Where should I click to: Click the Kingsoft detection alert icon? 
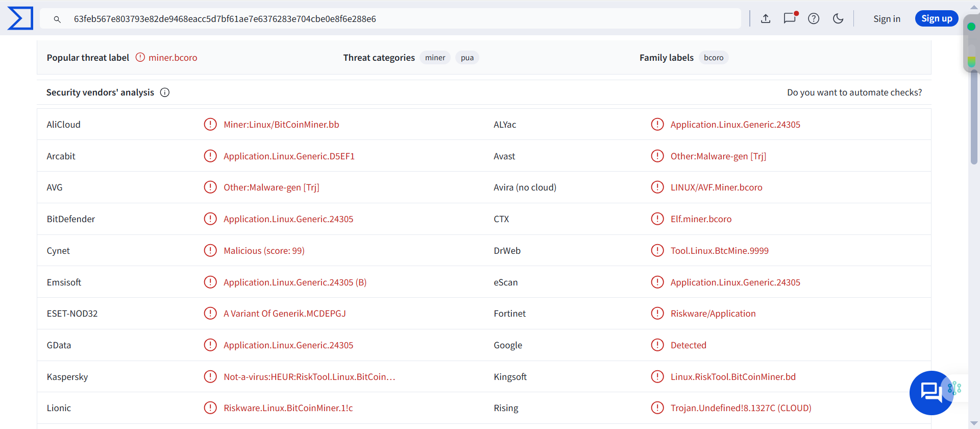click(657, 376)
